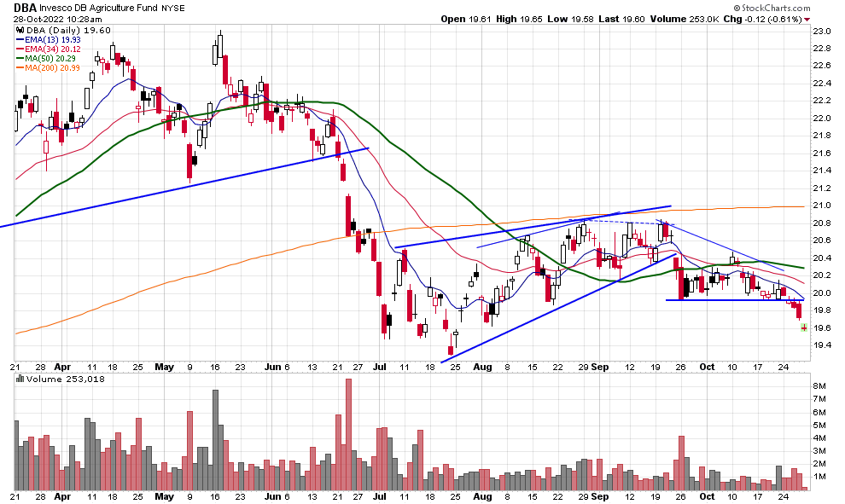This screenshot has width=845, height=504.
Task: Click the tallest volume bar in late June
Action: [x=348, y=434]
